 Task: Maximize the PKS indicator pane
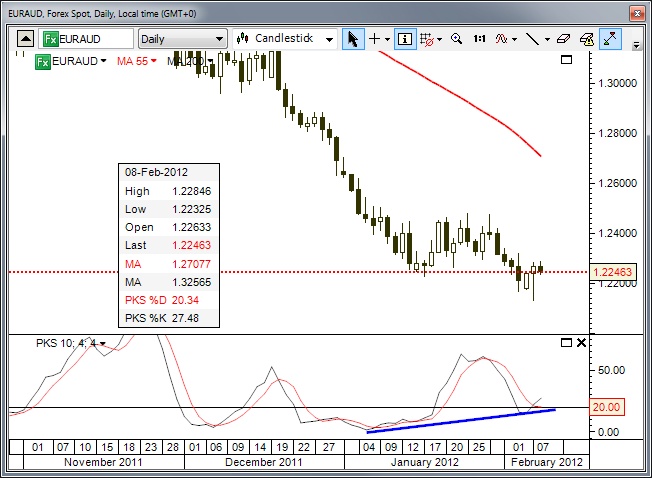pyautogui.click(x=566, y=342)
